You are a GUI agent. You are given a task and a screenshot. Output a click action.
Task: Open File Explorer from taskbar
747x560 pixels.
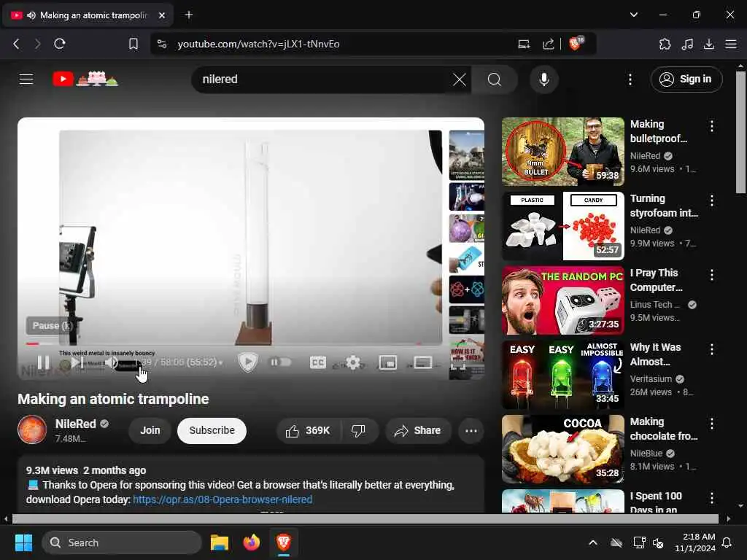point(220,542)
